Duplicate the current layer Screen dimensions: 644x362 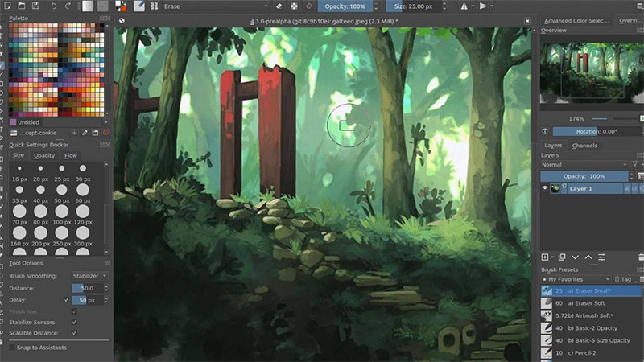[562, 257]
